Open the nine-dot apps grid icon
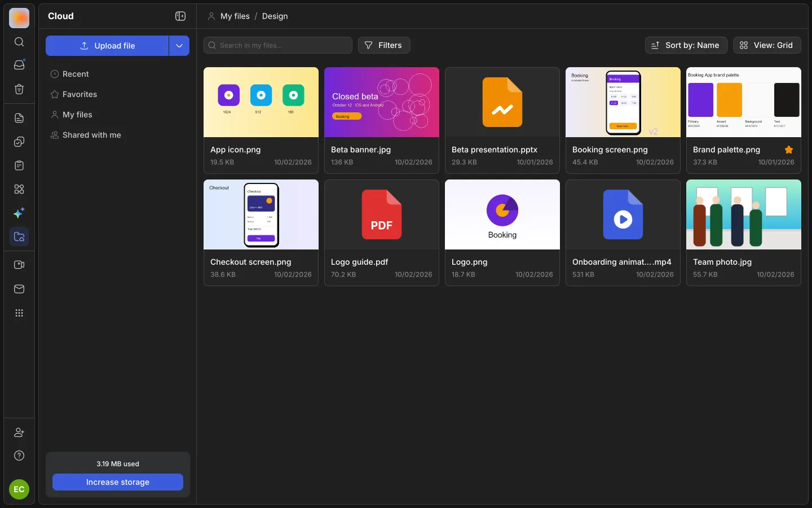Image resolution: width=812 pixels, height=508 pixels. point(19,313)
